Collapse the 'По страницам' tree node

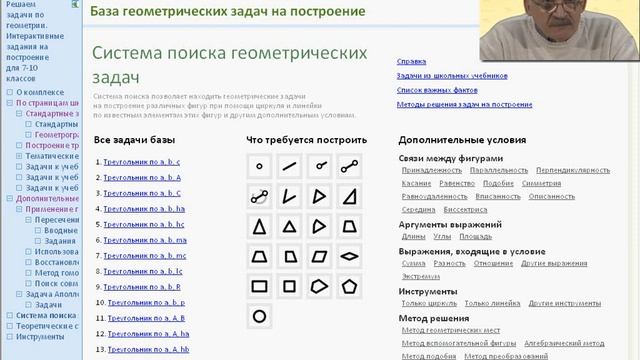(10, 103)
